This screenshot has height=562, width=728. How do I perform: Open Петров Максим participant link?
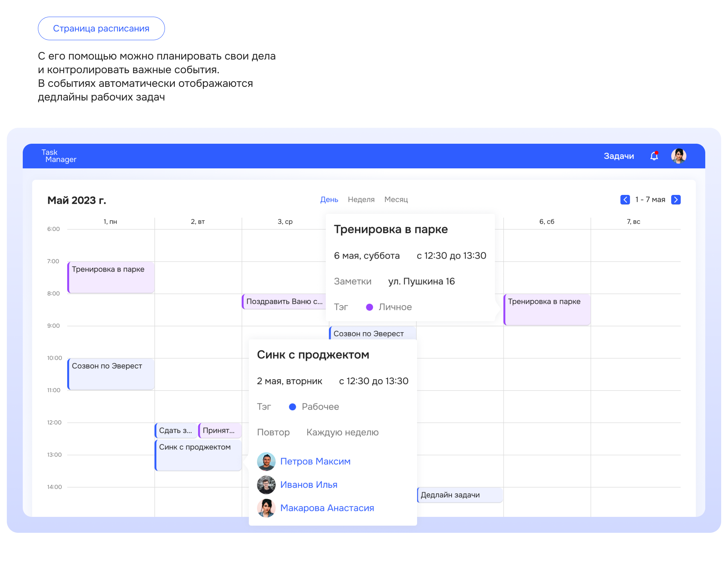[x=315, y=462]
